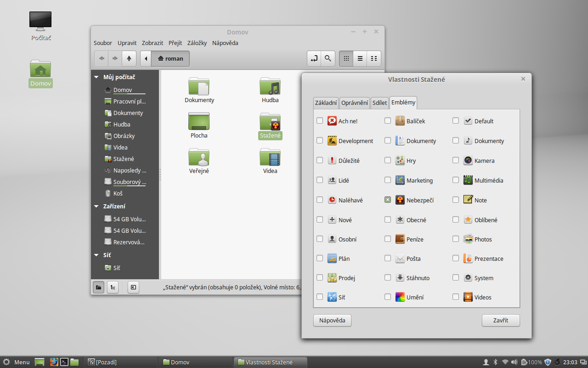The height and width of the screenshot is (368, 588).
Task: Collapse the Síť section
Action: 96,254
